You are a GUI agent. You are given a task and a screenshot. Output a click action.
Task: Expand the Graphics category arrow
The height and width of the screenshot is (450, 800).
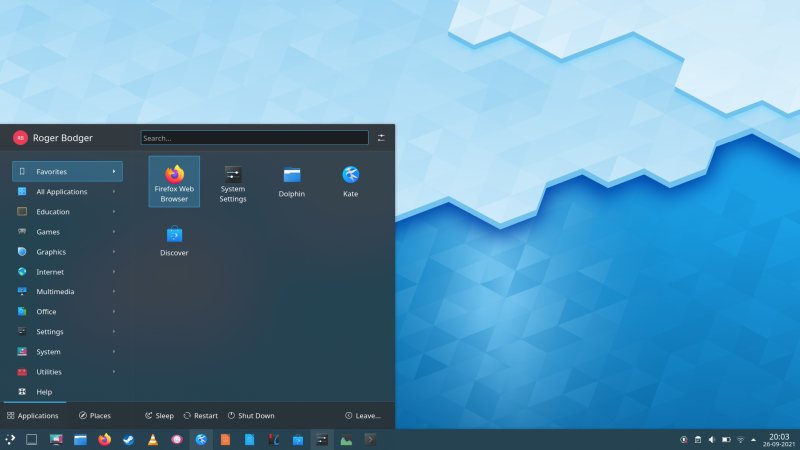pos(114,252)
